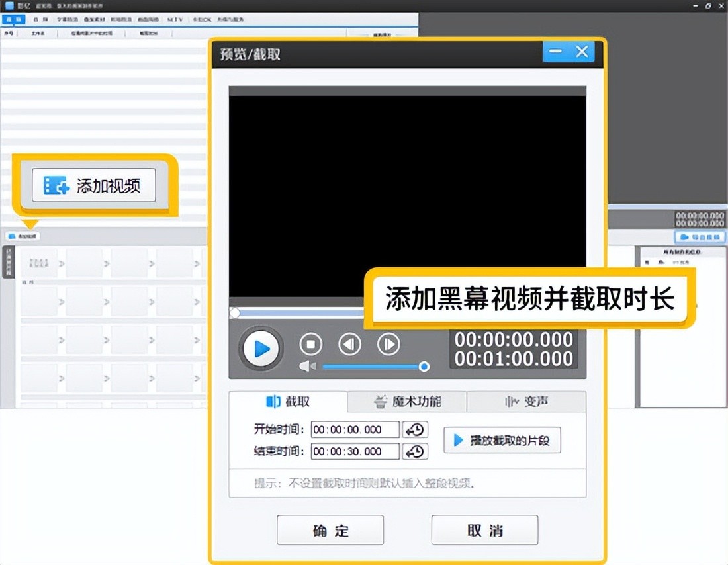The image size is (728, 565).
Task: Click the small add video toolbar button
Action: click(23, 236)
